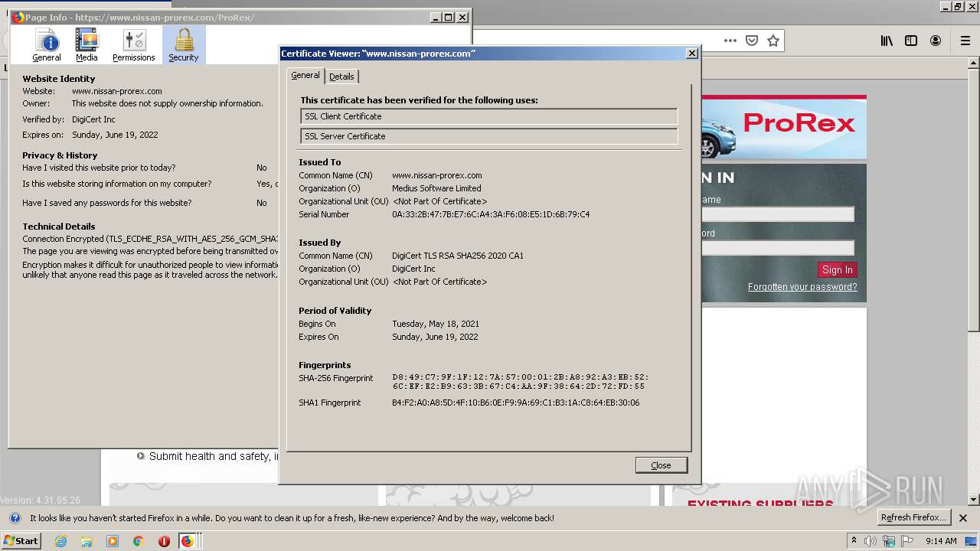Open the network tray icon
The height and width of the screenshot is (551, 980).
[889, 541]
